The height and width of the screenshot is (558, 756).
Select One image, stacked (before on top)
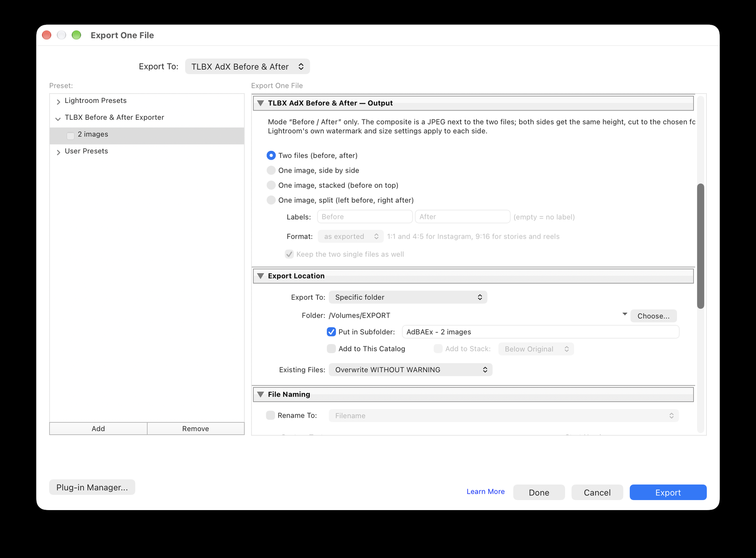coord(271,185)
